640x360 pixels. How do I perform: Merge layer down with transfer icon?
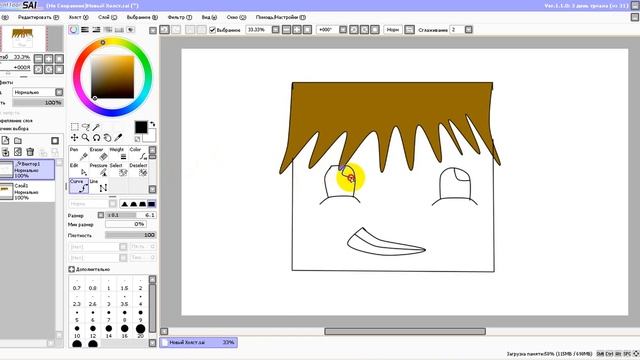click(6, 152)
